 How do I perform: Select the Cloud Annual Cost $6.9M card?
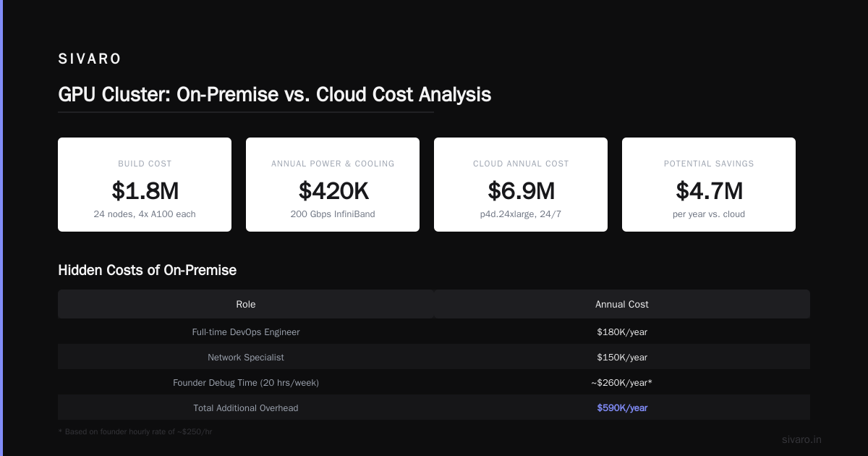pos(521,185)
